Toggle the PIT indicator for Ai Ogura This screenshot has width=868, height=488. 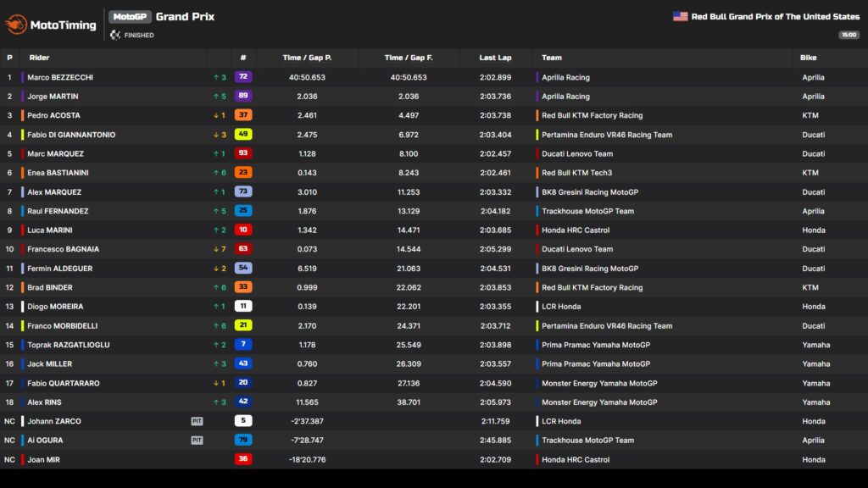[198, 441]
